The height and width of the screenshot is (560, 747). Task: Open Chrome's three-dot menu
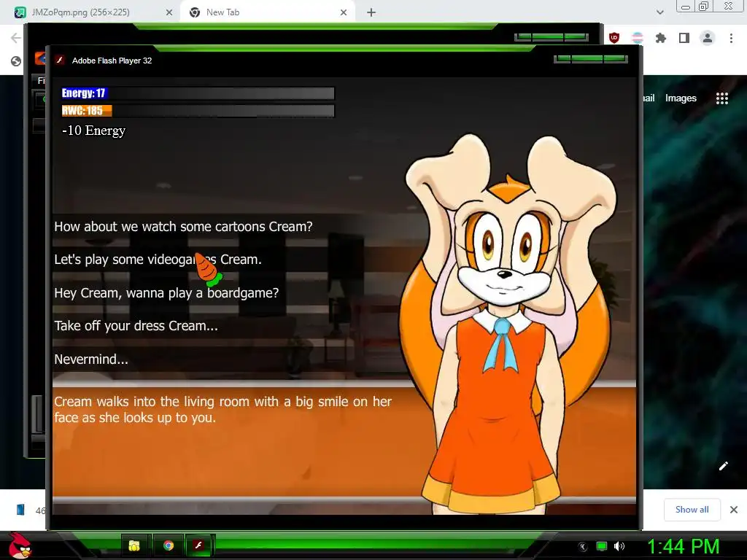click(731, 38)
